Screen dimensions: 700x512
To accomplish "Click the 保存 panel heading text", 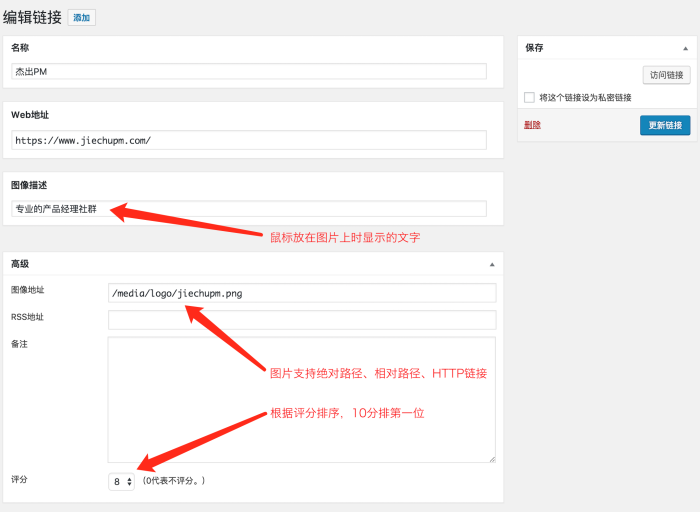I will pyautogui.click(x=534, y=48).
